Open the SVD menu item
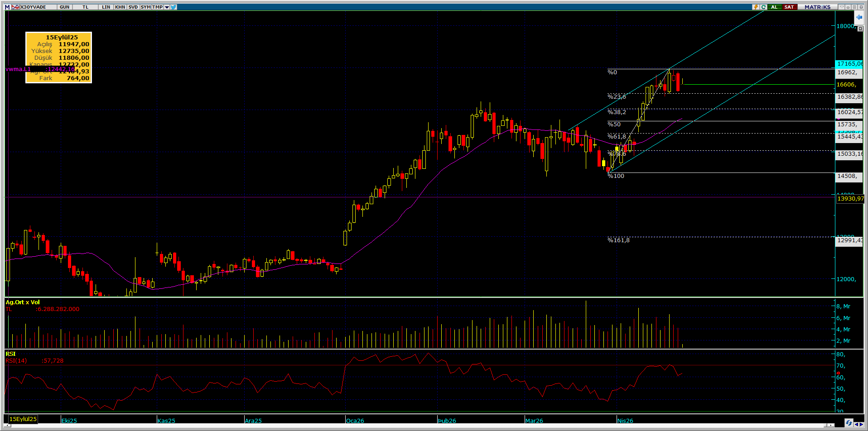This screenshot has width=868, height=431. [x=133, y=7]
